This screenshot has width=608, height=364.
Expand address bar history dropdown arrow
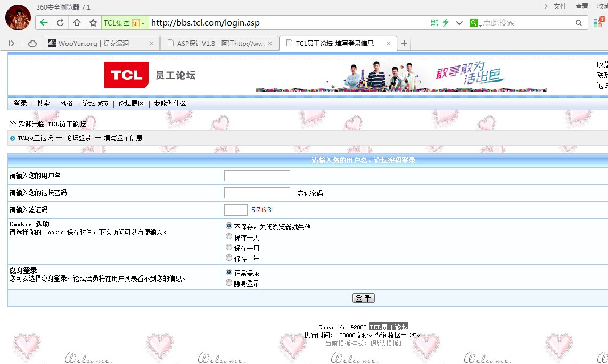pyautogui.click(x=459, y=23)
